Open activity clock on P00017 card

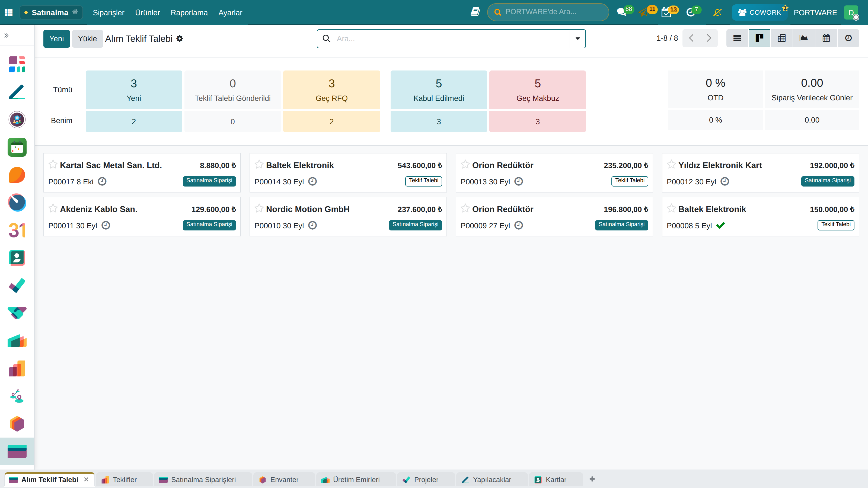point(102,182)
